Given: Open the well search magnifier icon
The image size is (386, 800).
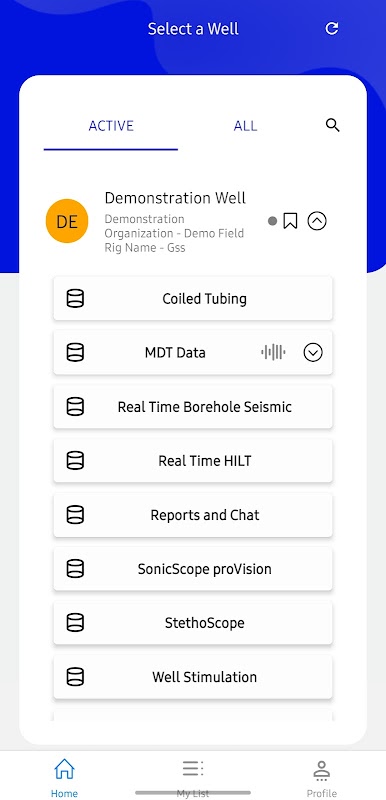Looking at the screenshot, I should (x=332, y=125).
